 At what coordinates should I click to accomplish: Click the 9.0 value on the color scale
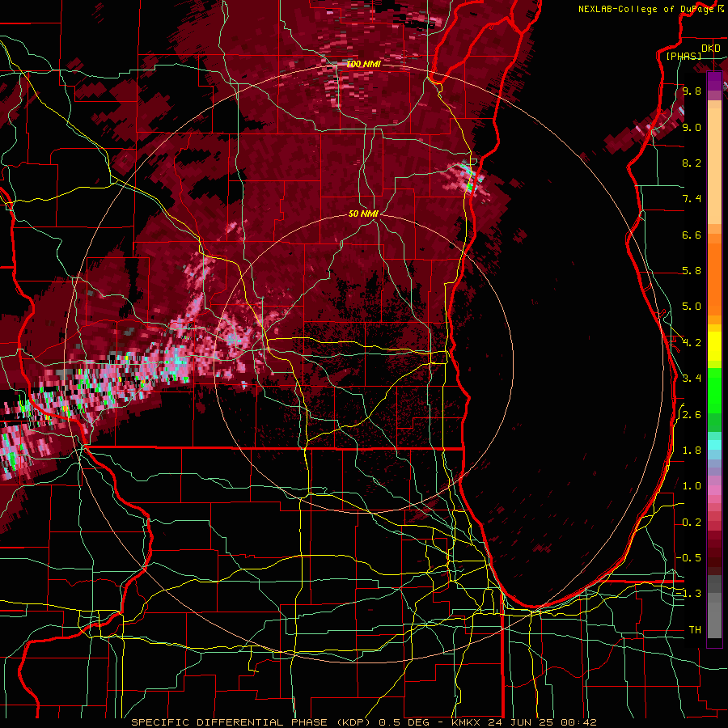pos(692,127)
